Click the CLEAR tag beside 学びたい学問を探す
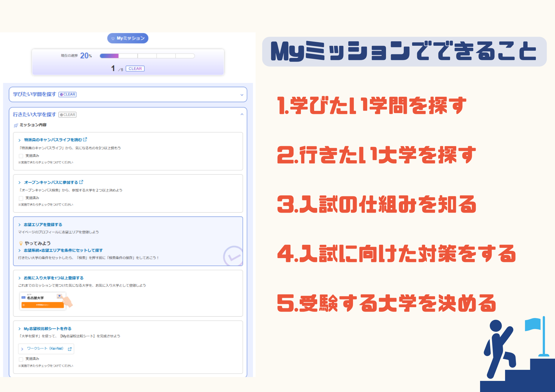 (x=67, y=94)
